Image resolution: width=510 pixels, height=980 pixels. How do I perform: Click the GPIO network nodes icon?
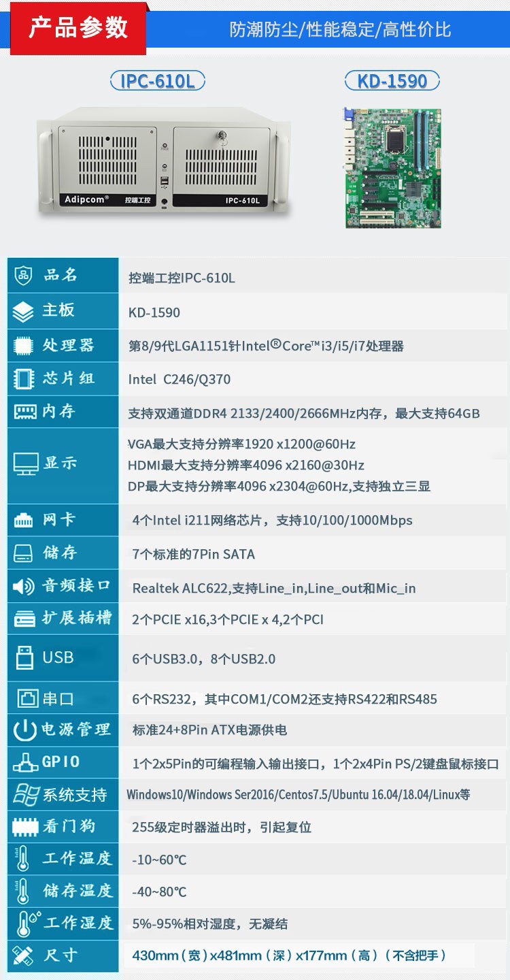pyautogui.click(x=26, y=763)
